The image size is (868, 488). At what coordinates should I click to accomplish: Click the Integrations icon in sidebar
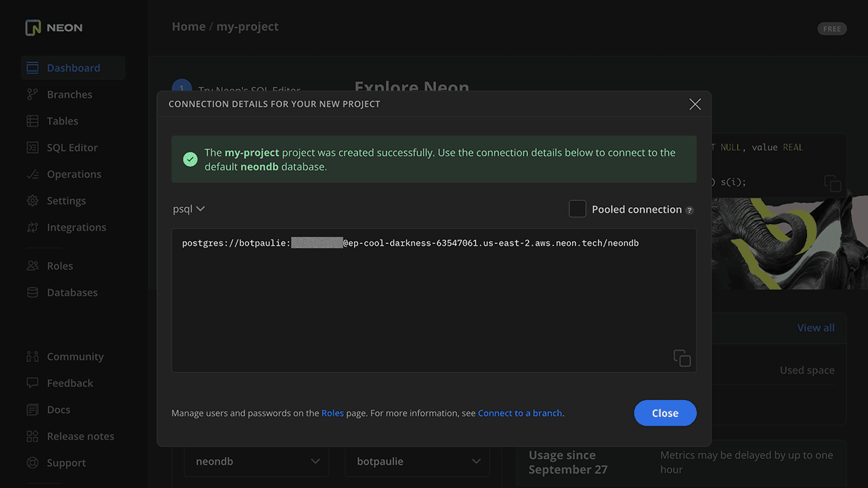(x=32, y=227)
